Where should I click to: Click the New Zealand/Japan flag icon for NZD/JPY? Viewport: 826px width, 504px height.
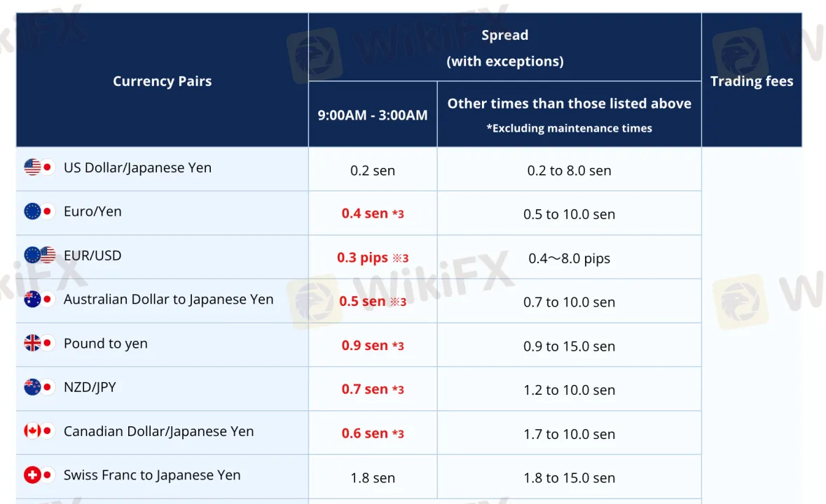pos(39,387)
